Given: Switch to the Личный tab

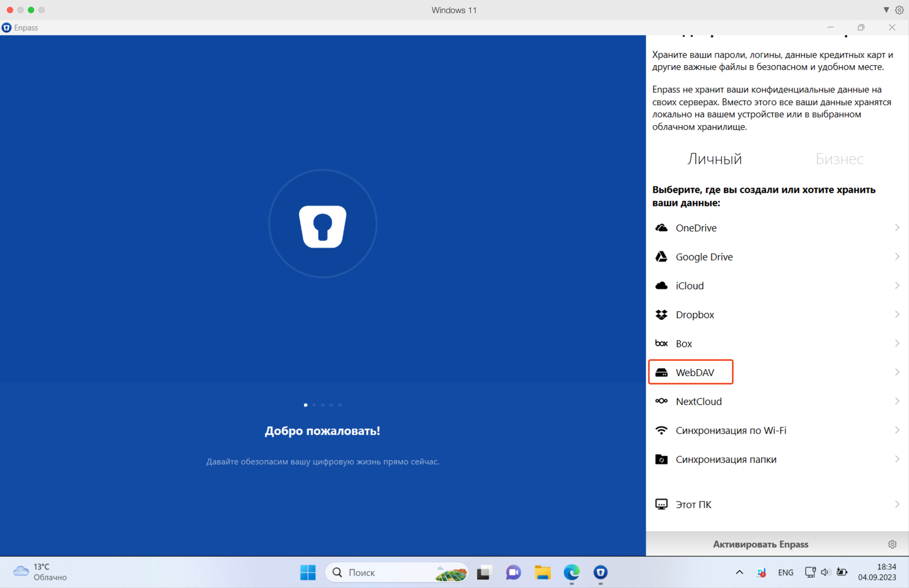Looking at the screenshot, I should 715,159.
